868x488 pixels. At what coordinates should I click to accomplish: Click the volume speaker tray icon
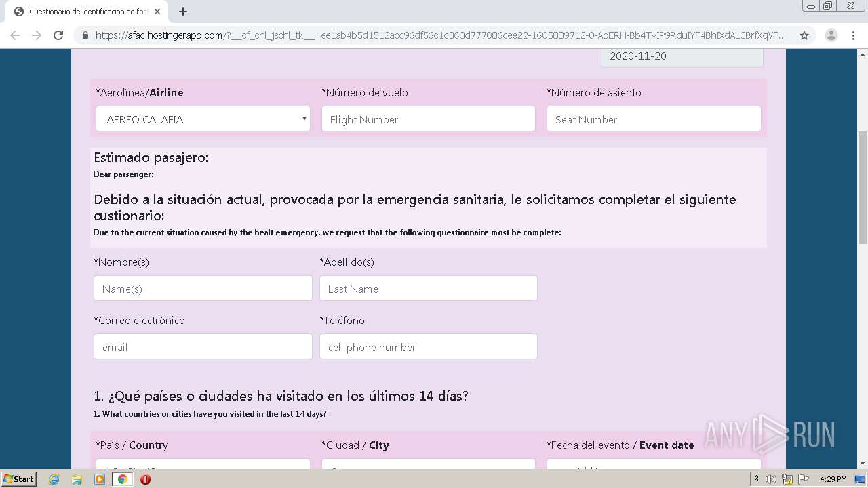(x=771, y=479)
